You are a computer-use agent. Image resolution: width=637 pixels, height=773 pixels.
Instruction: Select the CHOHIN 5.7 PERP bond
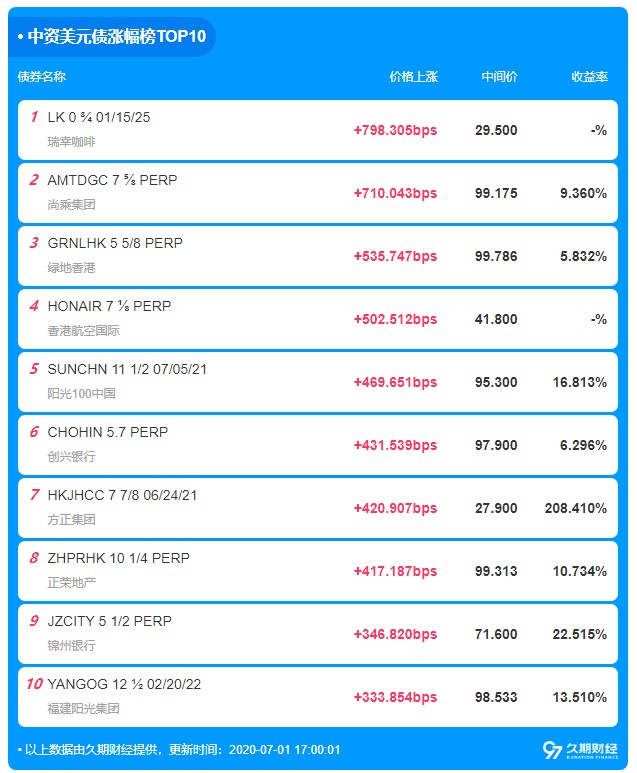[x=107, y=433]
